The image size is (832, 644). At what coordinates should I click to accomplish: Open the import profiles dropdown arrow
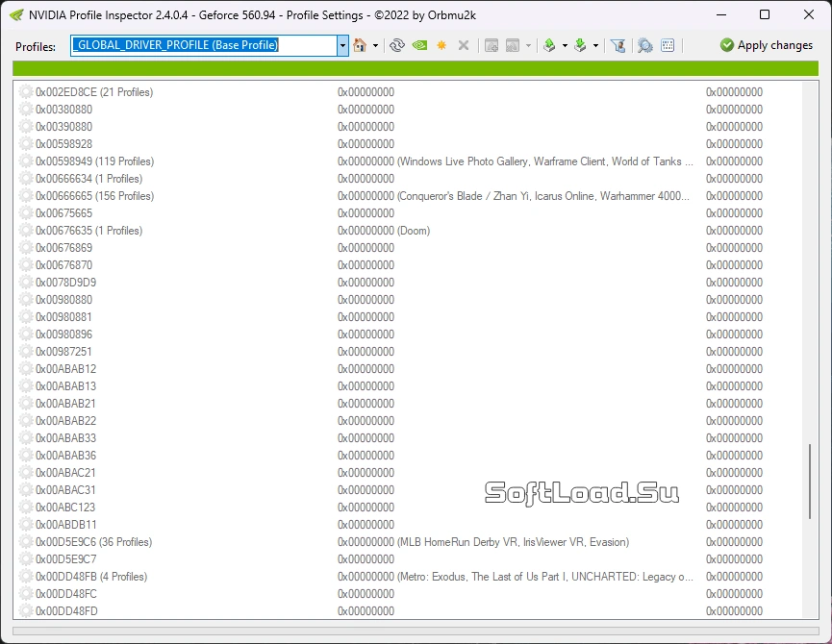[x=596, y=45]
